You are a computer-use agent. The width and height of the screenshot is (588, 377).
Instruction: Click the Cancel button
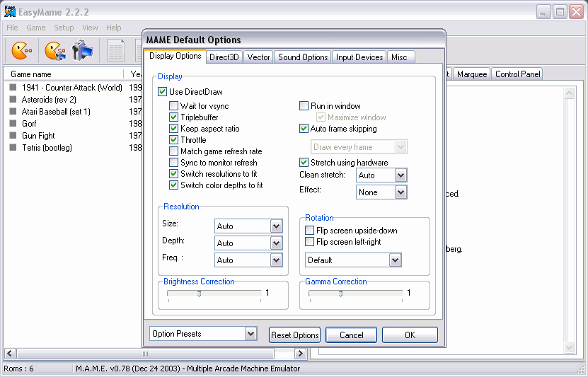pyautogui.click(x=352, y=335)
